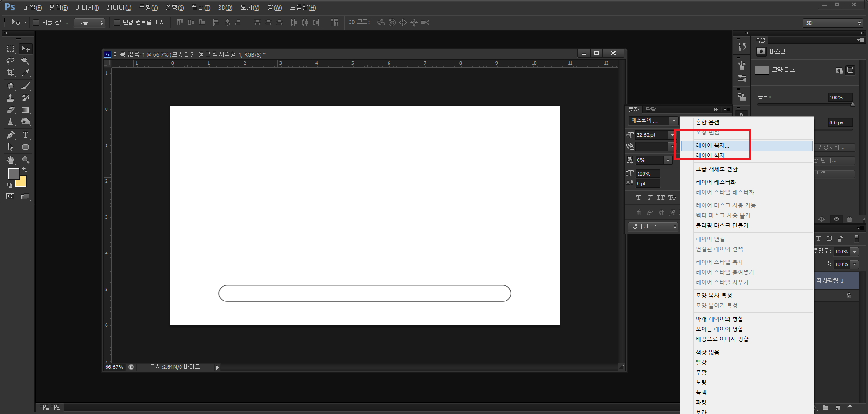Viewport: 868px width, 414px height.
Task: Click the 3D pan mode icon
Action: (403, 22)
